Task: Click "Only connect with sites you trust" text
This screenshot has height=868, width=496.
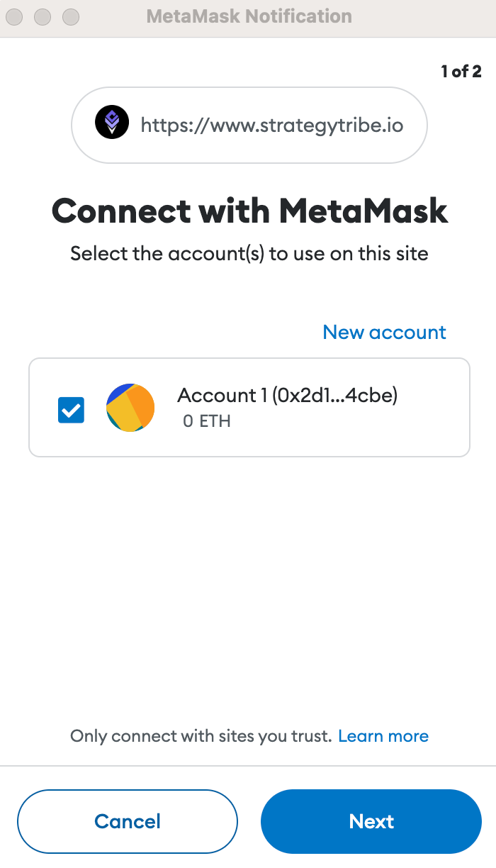Action: point(201,736)
